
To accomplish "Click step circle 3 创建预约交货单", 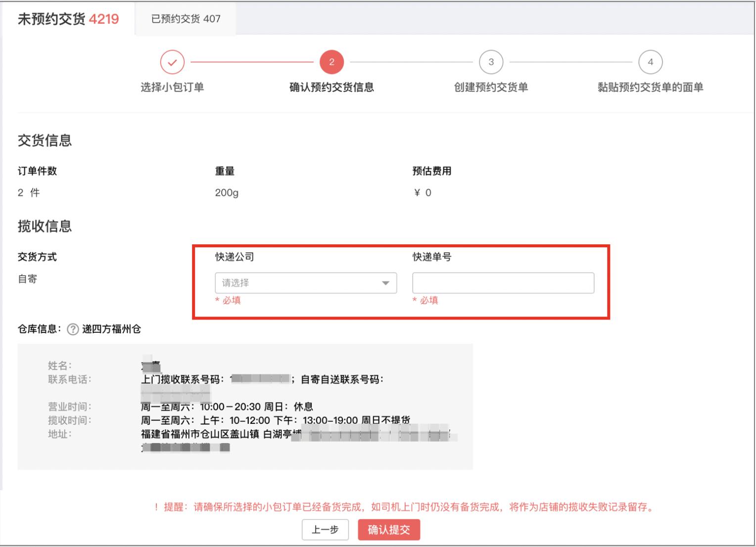I will [491, 62].
